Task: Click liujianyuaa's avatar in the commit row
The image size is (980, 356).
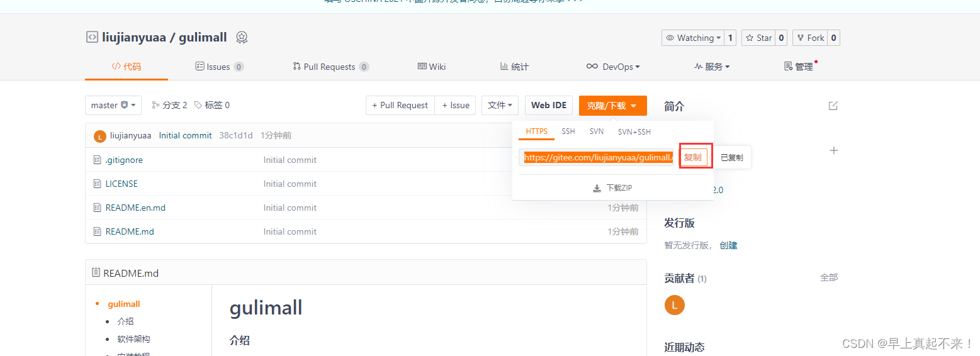Action: pos(99,136)
